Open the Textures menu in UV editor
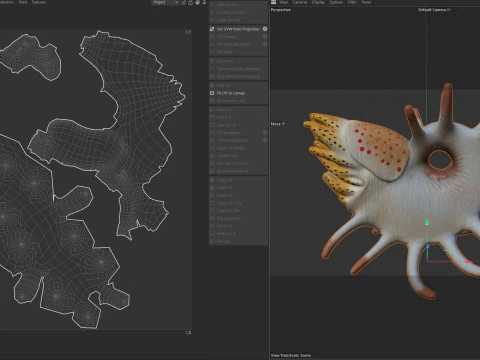The width and height of the screenshot is (480, 360). (39, 2)
